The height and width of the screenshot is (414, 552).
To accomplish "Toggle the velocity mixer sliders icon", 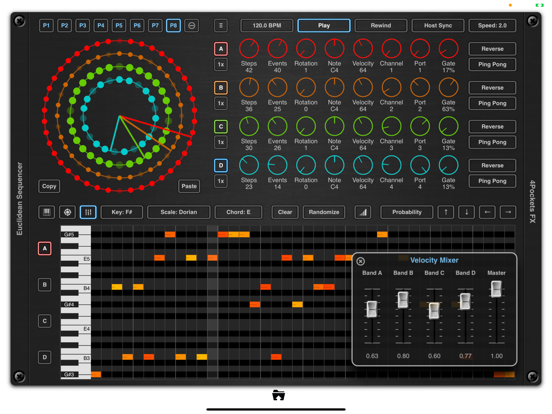I will point(88,212).
